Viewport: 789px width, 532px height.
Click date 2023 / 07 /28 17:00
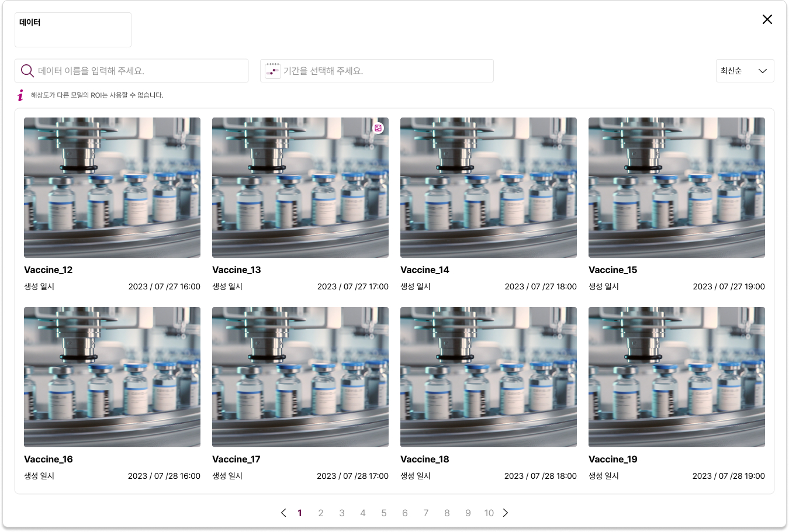click(352, 476)
